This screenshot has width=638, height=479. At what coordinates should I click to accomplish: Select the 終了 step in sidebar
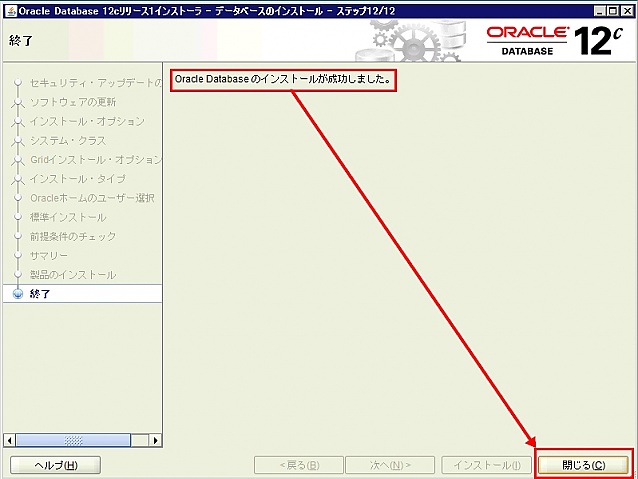point(40,294)
